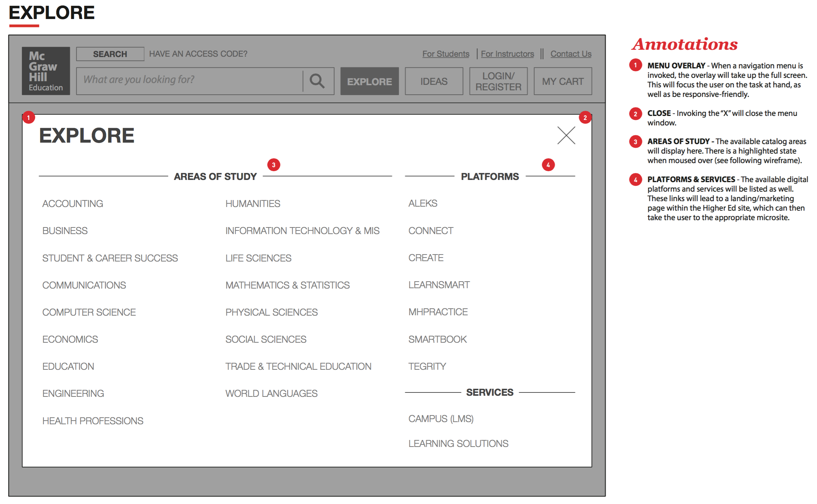
Task: Follow the For Instructors link
Action: pos(507,54)
